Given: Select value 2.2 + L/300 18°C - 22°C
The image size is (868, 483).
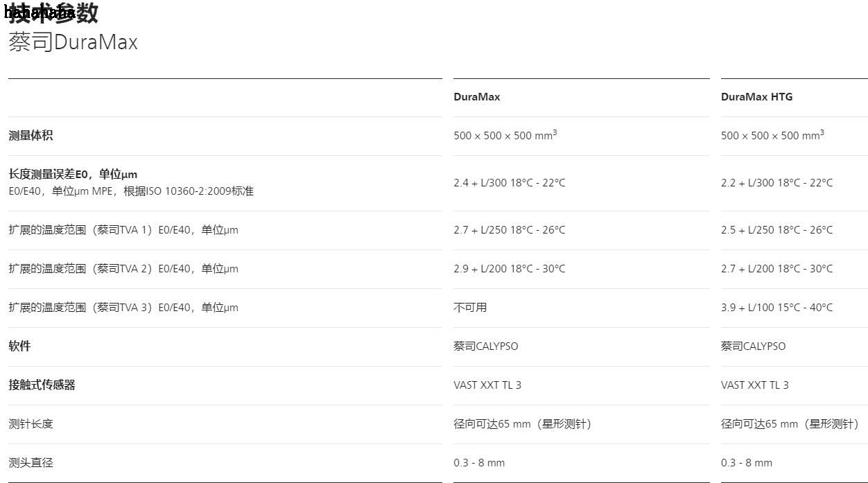Looking at the screenshot, I should point(776,183).
